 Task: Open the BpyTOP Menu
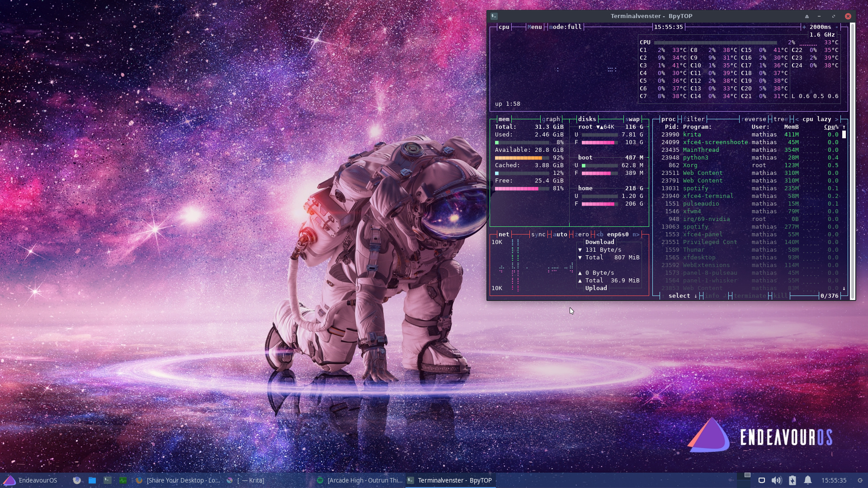tap(534, 27)
